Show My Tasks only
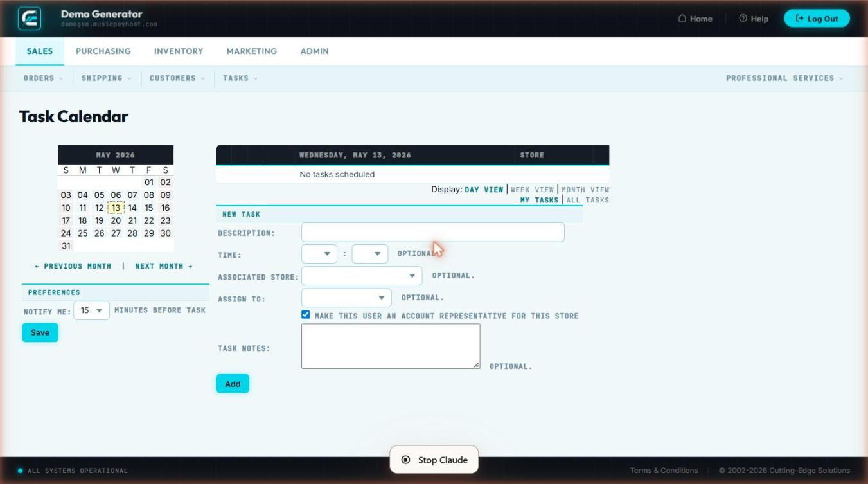The width and height of the screenshot is (868, 484). click(x=540, y=200)
